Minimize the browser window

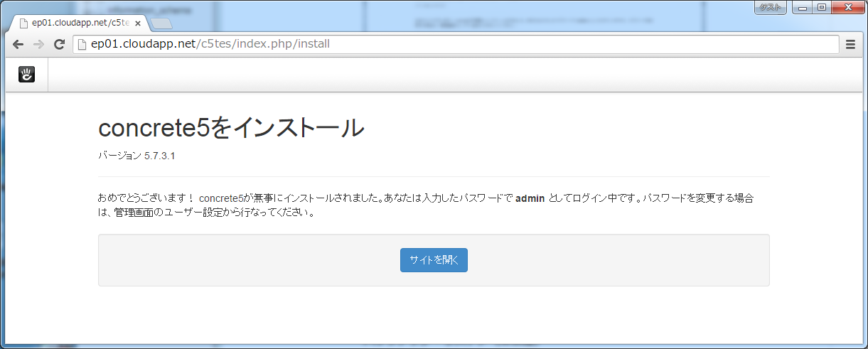click(x=803, y=7)
